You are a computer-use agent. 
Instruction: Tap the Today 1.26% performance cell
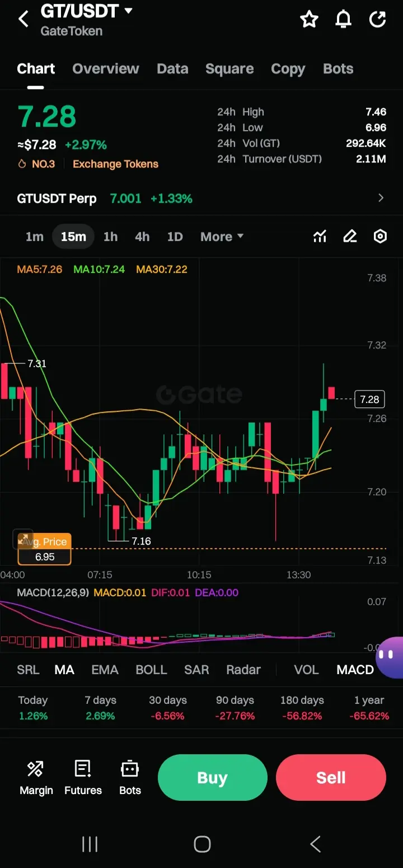coord(33,708)
